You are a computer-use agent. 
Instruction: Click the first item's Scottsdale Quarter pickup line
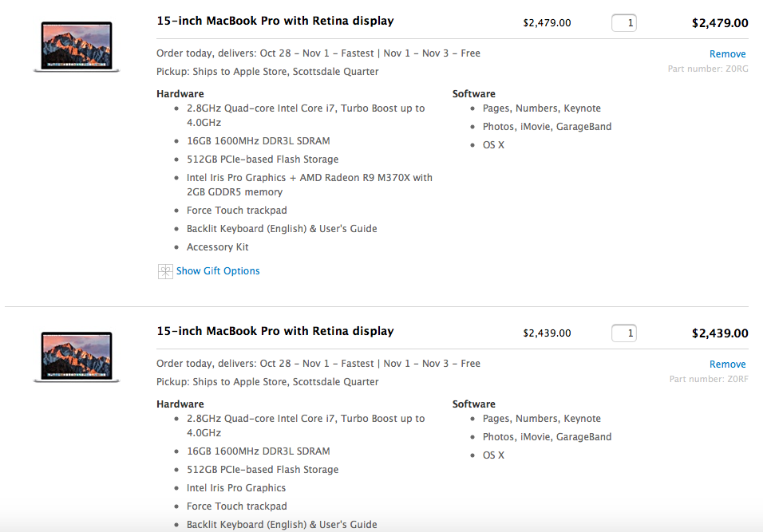tap(267, 72)
